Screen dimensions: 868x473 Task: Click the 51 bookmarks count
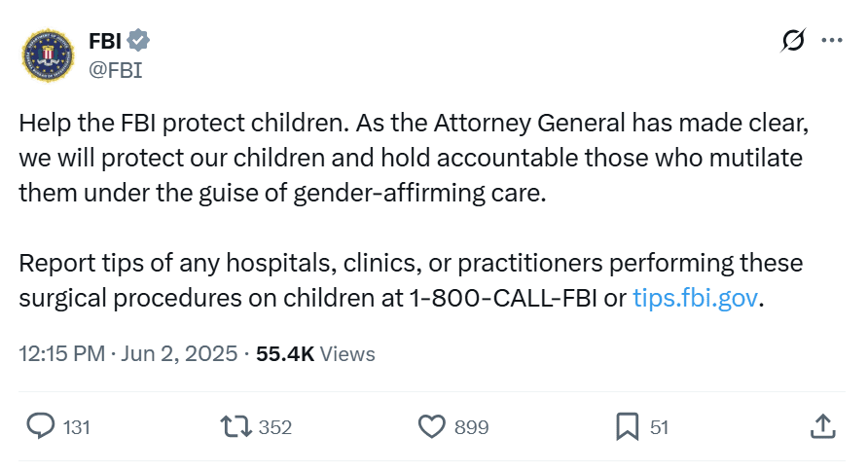[x=660, y=427]
